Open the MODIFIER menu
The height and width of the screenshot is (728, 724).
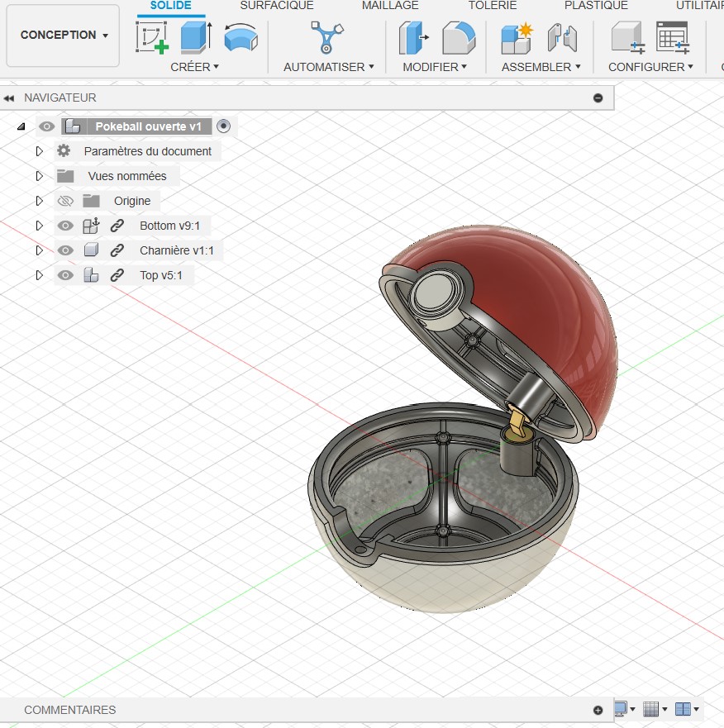pyautogui.click(x=435, y=67)
